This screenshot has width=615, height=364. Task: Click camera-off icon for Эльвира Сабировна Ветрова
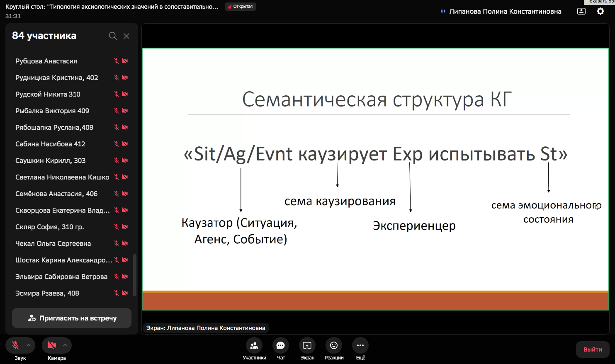[x=125, y=277]
